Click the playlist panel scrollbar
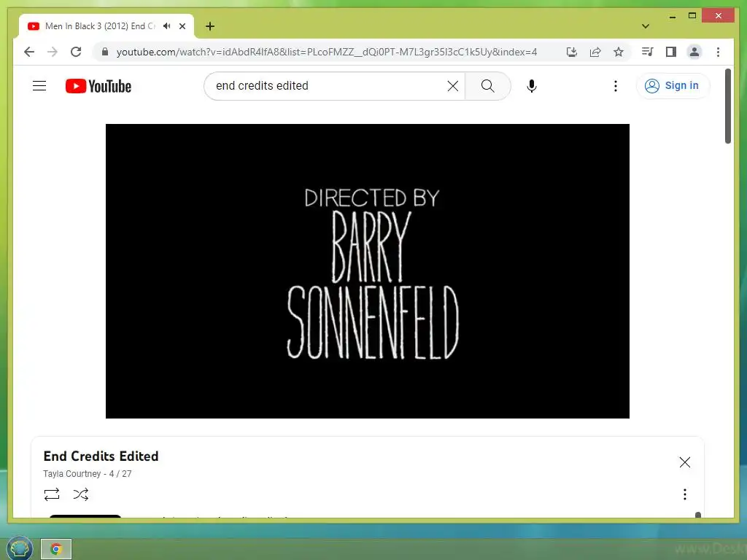 click(698, 515)
